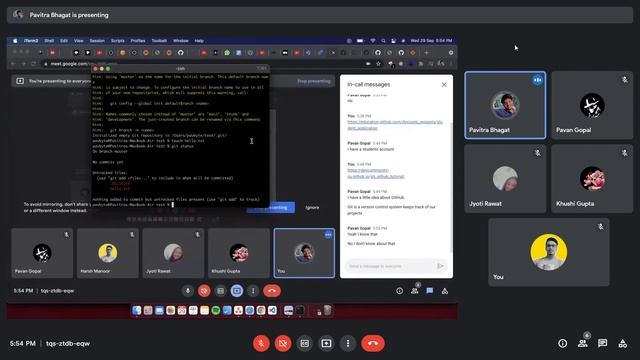Screen dimensions: 640x360
Task: Unmute the microphone in the bottom call bar
Action: click(261, 343)
